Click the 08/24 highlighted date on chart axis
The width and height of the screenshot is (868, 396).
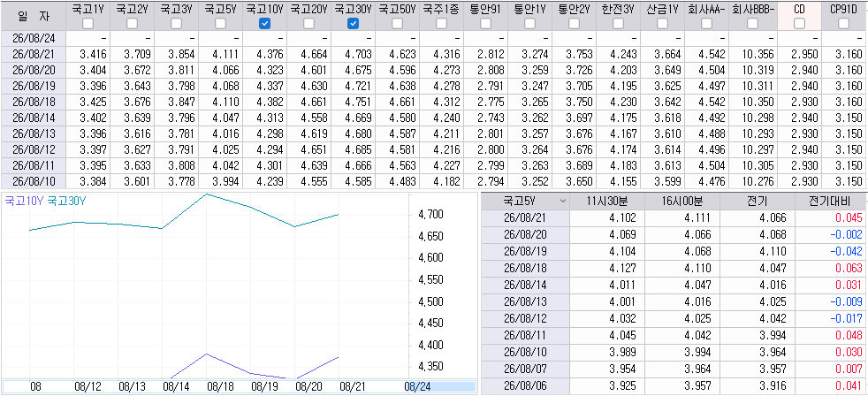click(x=417, y=387)
